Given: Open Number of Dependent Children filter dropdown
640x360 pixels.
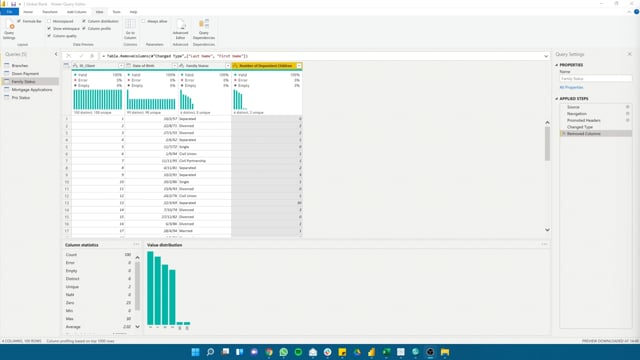Looking at the screenshot, I should tap(299, 66).
